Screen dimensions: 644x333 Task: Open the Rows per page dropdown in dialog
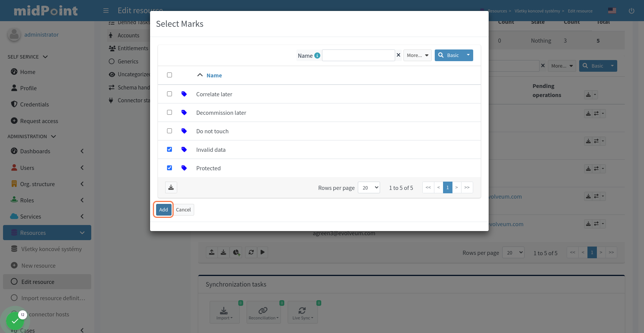pyautogui.click(x=368, y=188)
